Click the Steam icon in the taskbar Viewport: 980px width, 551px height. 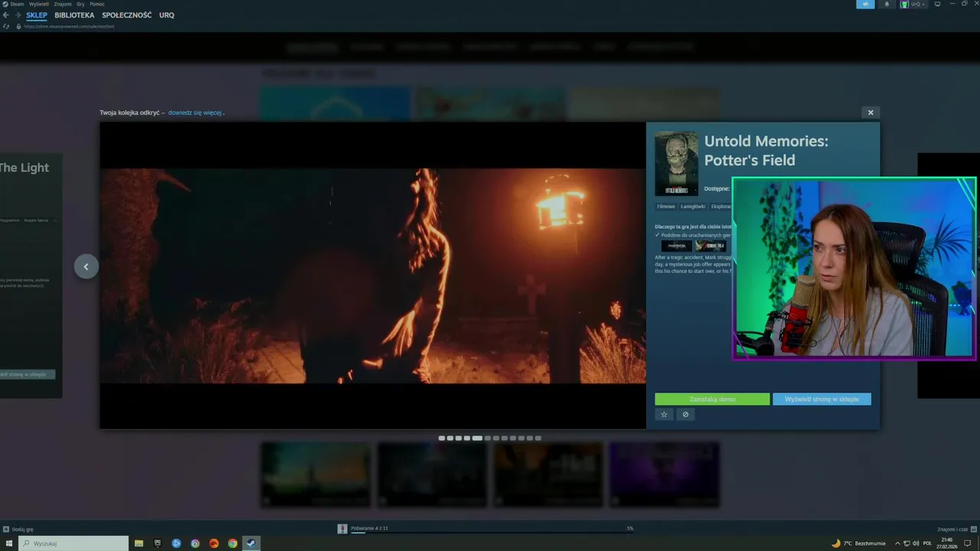(251, 543)
